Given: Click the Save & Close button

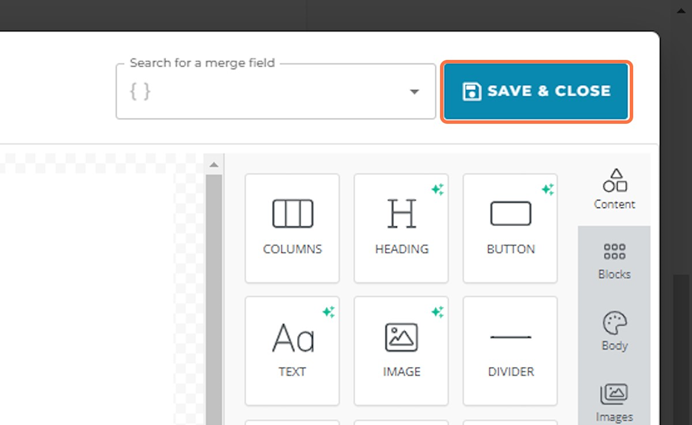Looking at the screenshot, I should 536,91.
